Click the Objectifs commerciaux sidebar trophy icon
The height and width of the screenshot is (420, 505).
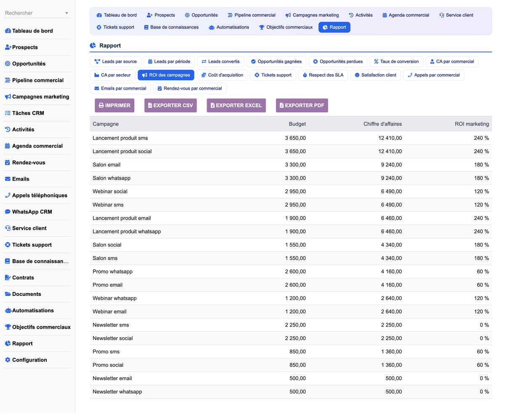[x=8, y=327]
